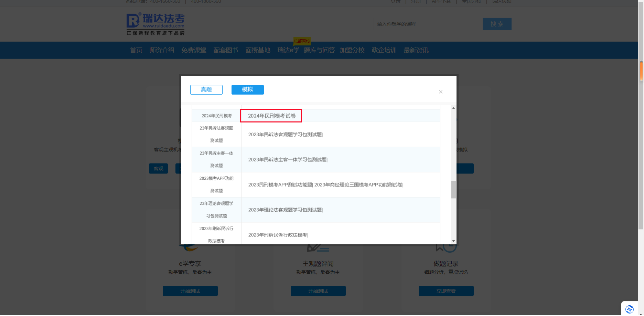Open 2023民刑模考APP测试功能题 link

coord(280,185)
